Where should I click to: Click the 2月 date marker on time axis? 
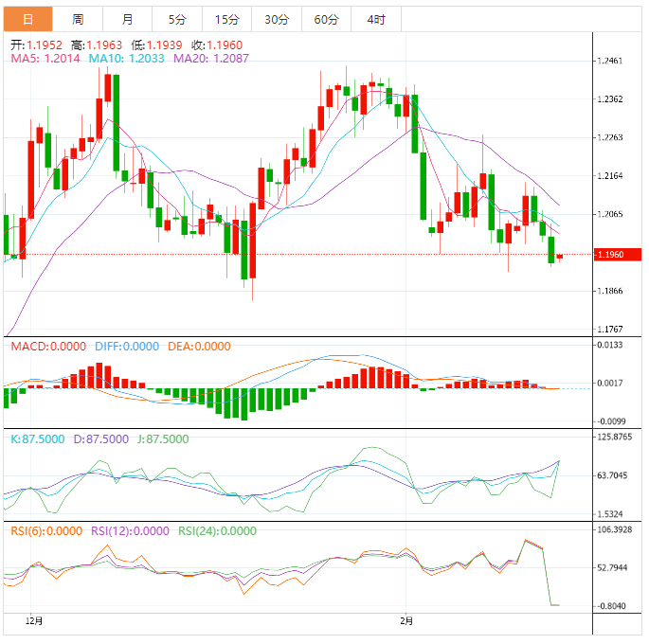(406, 621)
